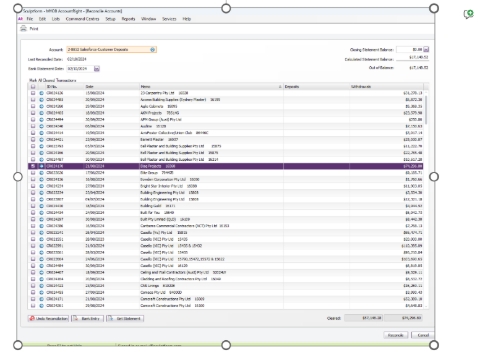Viewport: 480px width, 360px height.
Task: Open detail arrow for Apls Cabinets row
Action: click(x=41, y=106)
